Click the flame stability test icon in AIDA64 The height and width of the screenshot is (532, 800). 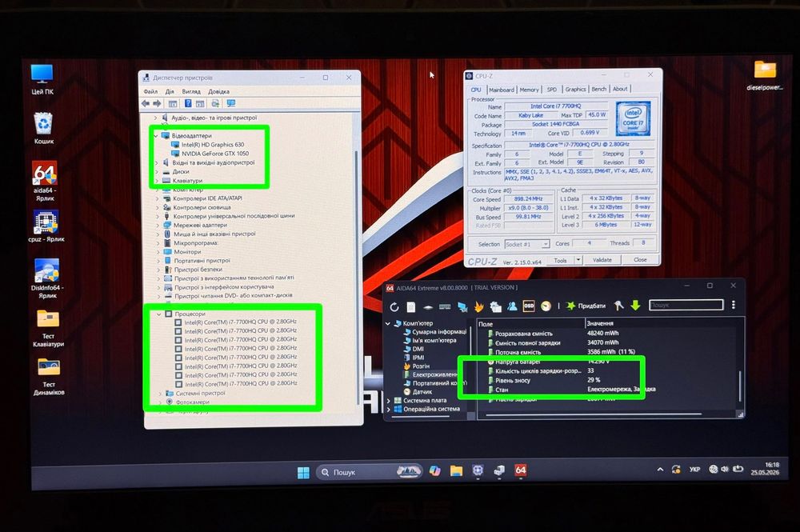click(x=478, y=306)
